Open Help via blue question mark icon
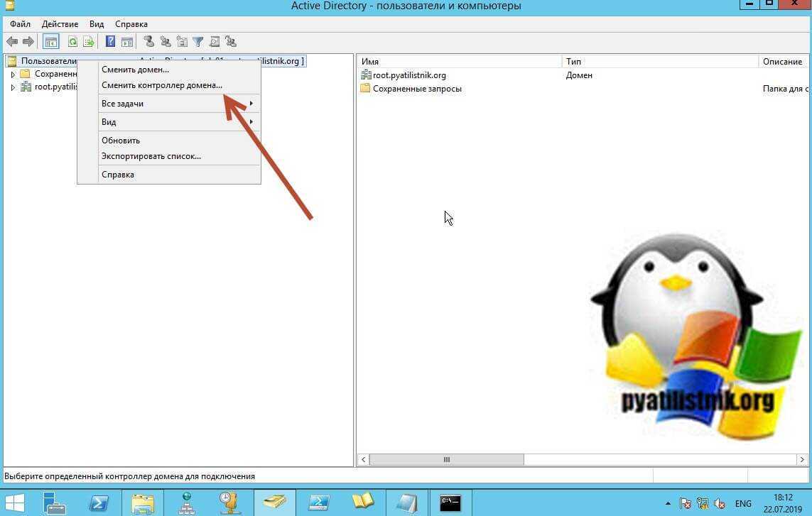This screenshot has width=812, height=516. tap(110, 42)
